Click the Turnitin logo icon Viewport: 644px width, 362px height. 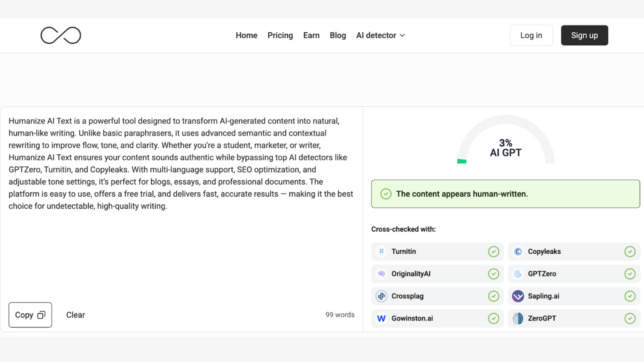tap(381, 251)
